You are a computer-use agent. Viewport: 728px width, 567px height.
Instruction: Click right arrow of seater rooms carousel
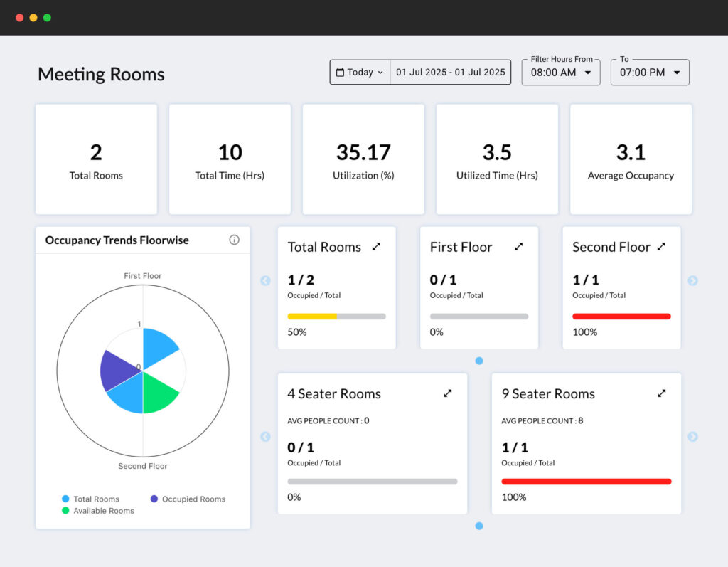point(692,437)
